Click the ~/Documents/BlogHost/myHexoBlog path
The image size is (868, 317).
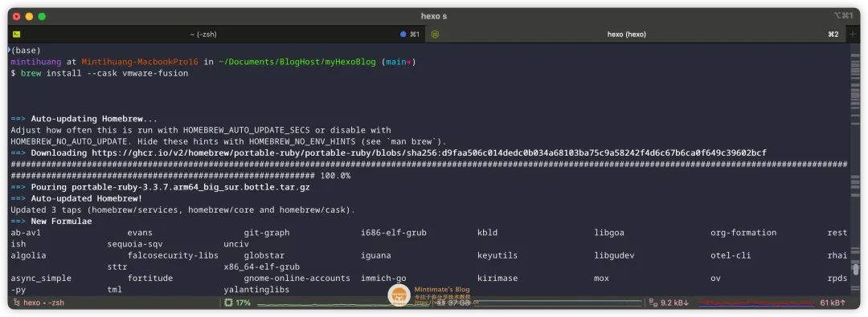tap(297, 62)
